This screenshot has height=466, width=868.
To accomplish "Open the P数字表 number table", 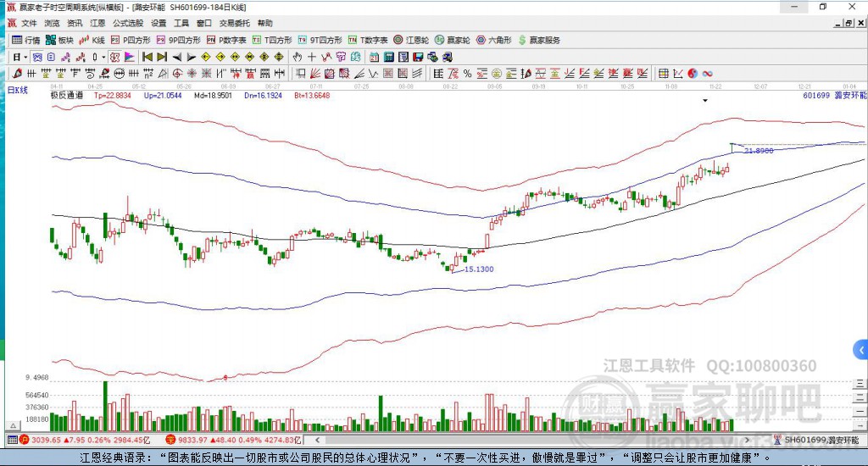I will pos(226,40).
